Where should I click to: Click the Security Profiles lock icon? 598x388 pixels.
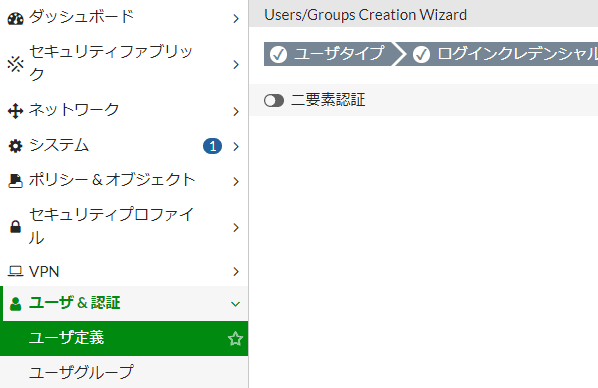[15, 227]
